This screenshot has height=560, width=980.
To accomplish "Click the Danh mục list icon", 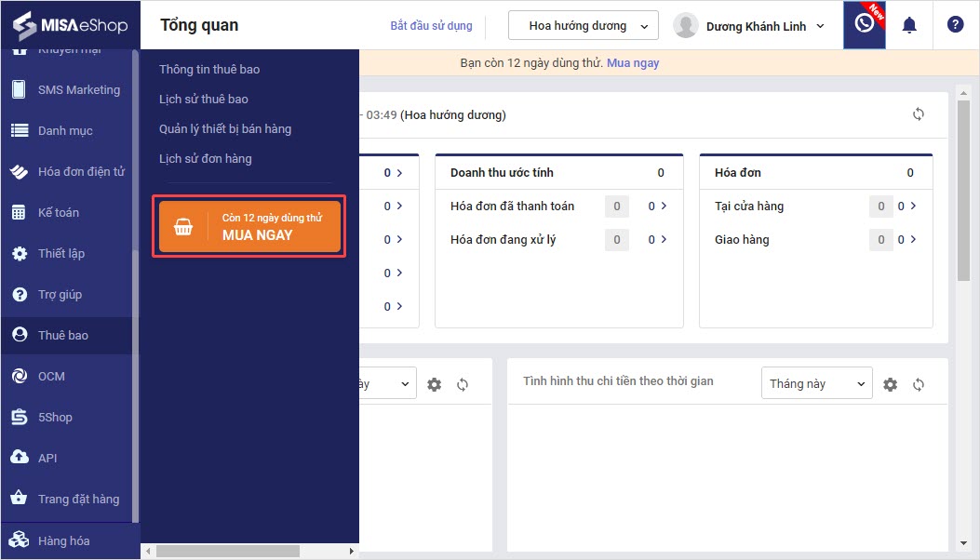I will [20, 130].
